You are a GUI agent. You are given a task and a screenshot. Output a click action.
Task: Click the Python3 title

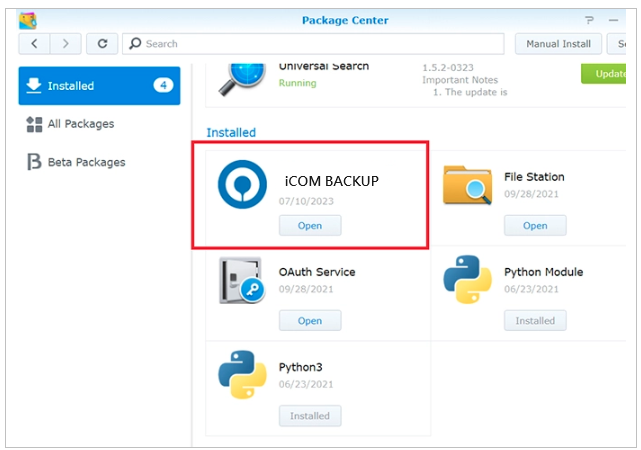300,367
